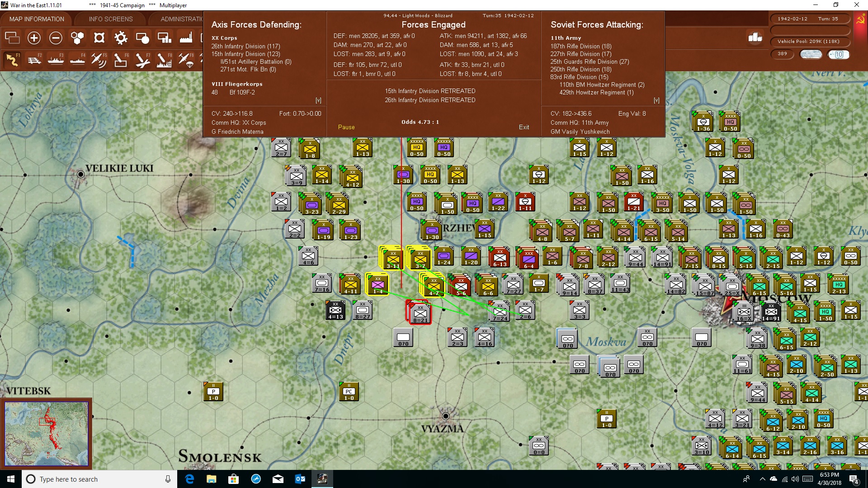Select Naval transport mode (F3) icon
868x488 pixels.
(56, 60)
